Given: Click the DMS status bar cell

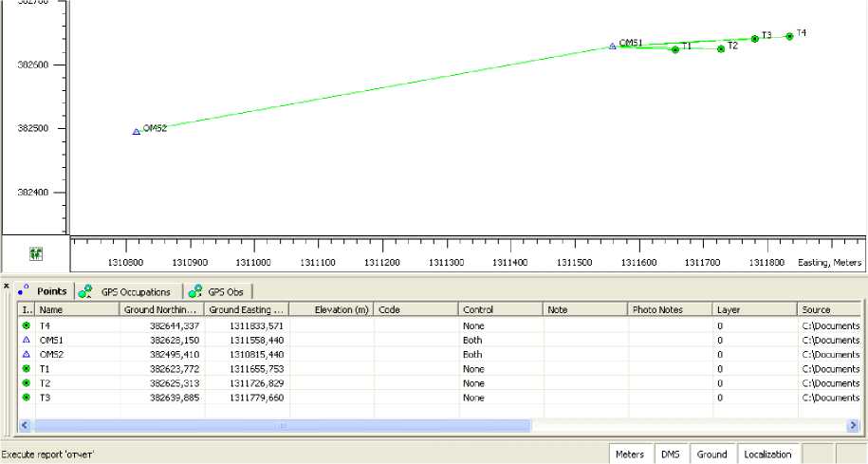Looking at the screenshot, I should click(671, 454).
